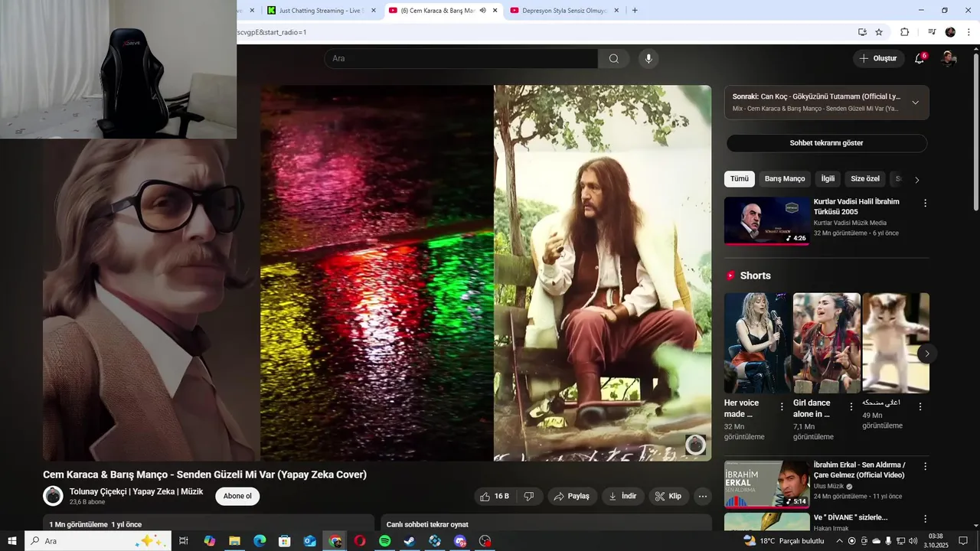The width and height of the screenshot is (980, 551).
Task: Open new browser tab with plus button
Action: tap(635, 11)
